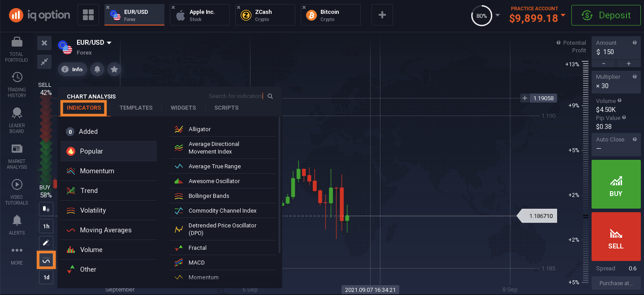The height and width of the screenshot is (295, 644).
Task: Switch to the Widgets tab
Action: coord(183,108)
